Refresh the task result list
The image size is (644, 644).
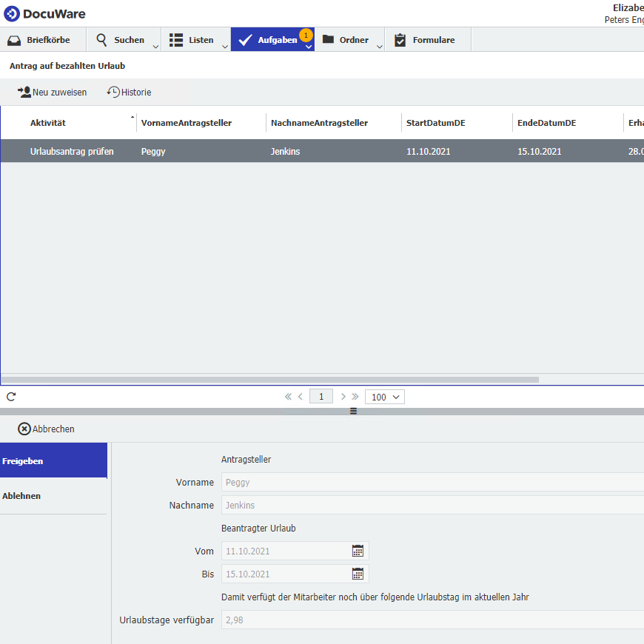click(10, 396)
